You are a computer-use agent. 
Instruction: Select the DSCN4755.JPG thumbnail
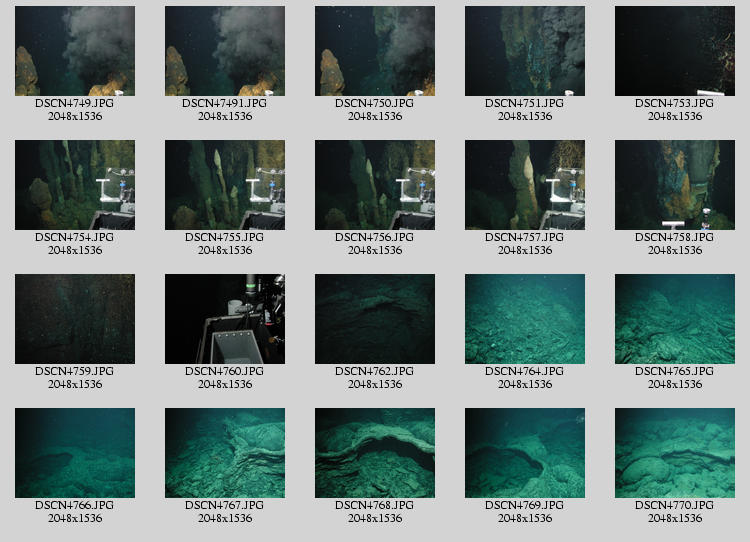click(225, 185)
